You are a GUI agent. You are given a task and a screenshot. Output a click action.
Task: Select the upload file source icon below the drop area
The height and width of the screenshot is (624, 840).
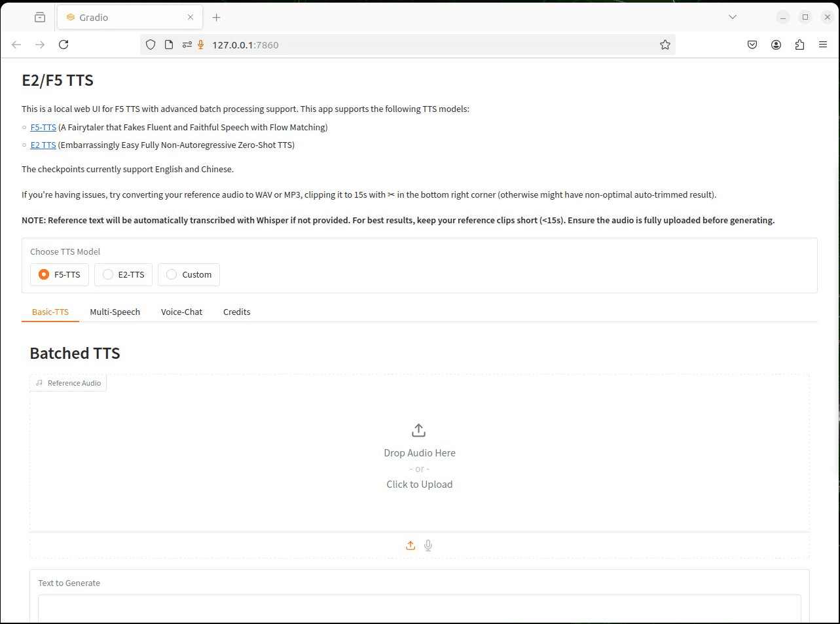[411, 545]
